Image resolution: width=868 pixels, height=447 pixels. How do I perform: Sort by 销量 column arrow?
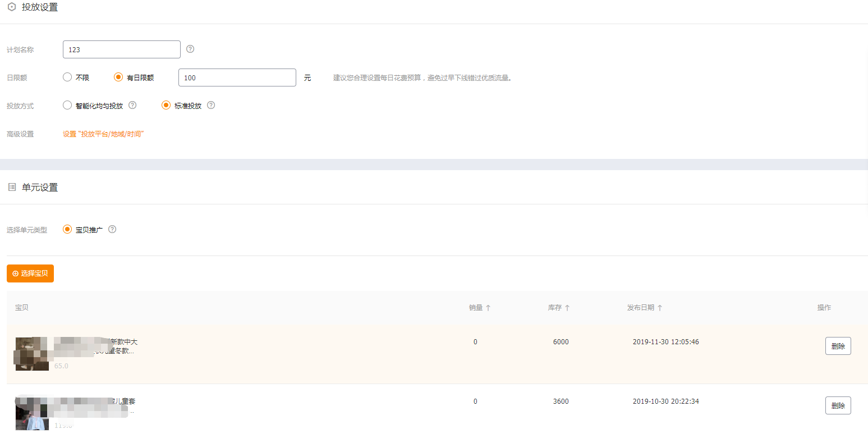pyautogui.click(x=488, y=308)
